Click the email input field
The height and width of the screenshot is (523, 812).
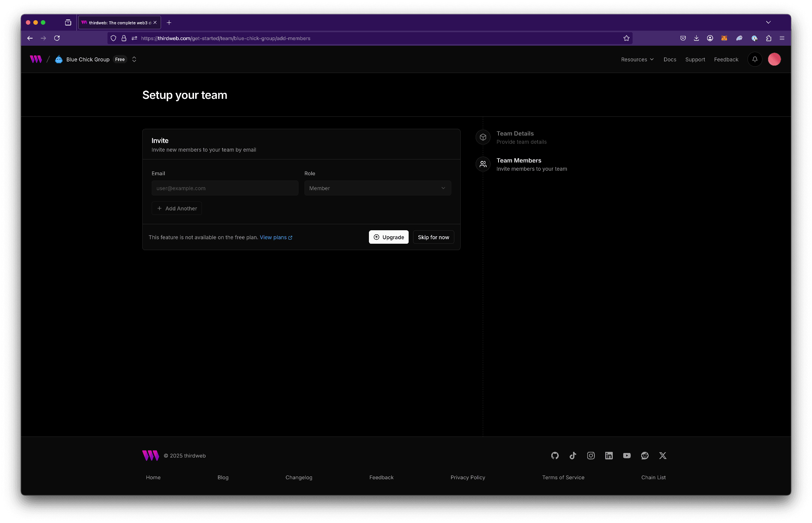pos(225,188)
